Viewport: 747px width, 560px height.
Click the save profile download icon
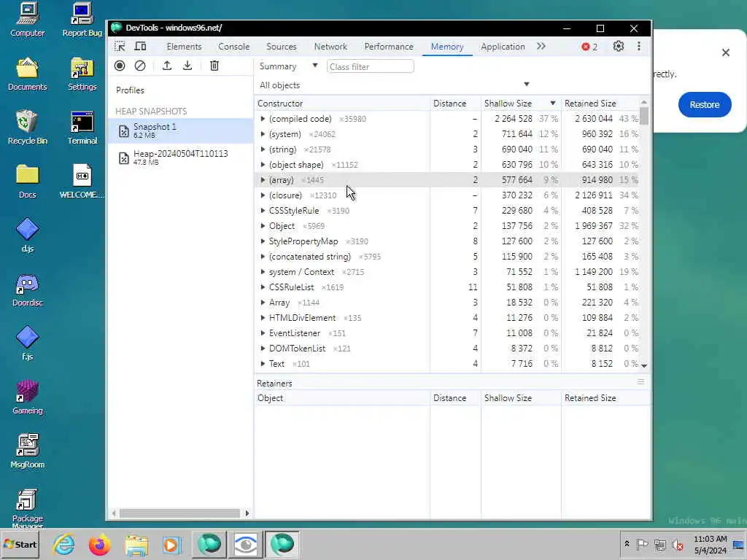[x=187, y=66]
